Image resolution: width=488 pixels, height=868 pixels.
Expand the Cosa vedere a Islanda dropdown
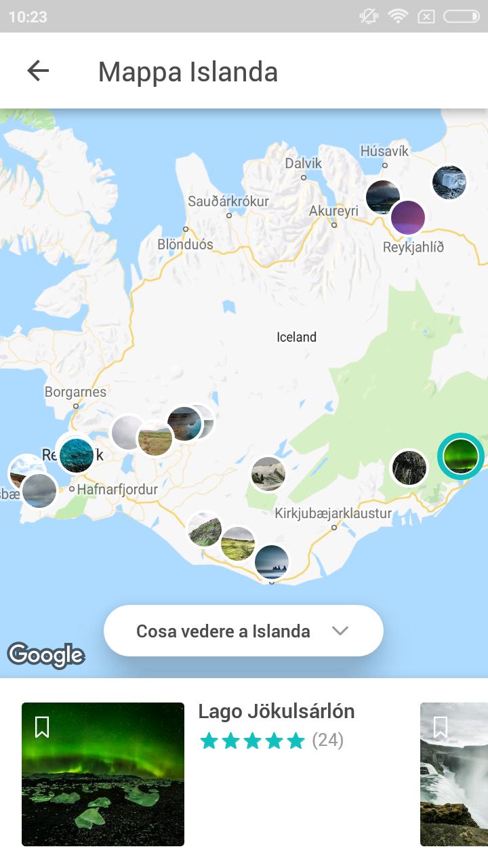point(243,631)
